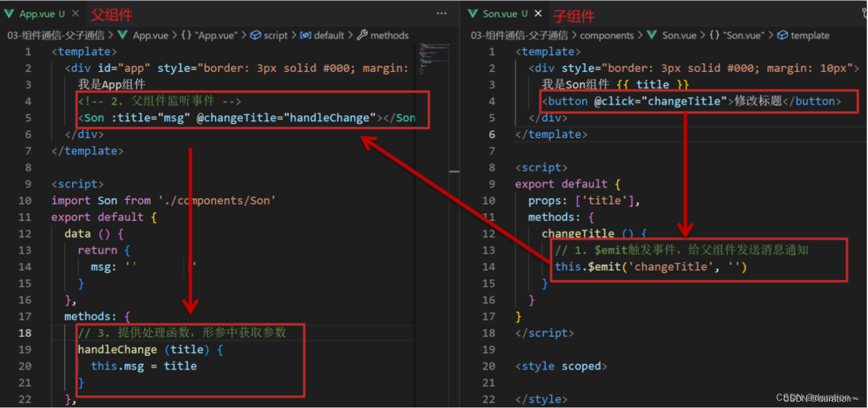Click the </style> tag in Son.vue

tap(542, 399)
